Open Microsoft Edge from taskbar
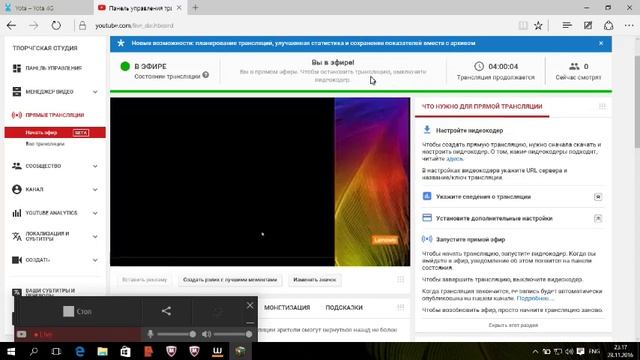Screen dimensions: 640x360 tap(80, 351)
